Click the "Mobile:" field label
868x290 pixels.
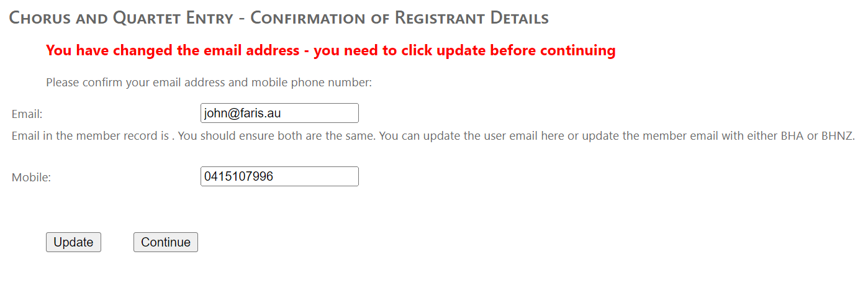click(31, 177)
